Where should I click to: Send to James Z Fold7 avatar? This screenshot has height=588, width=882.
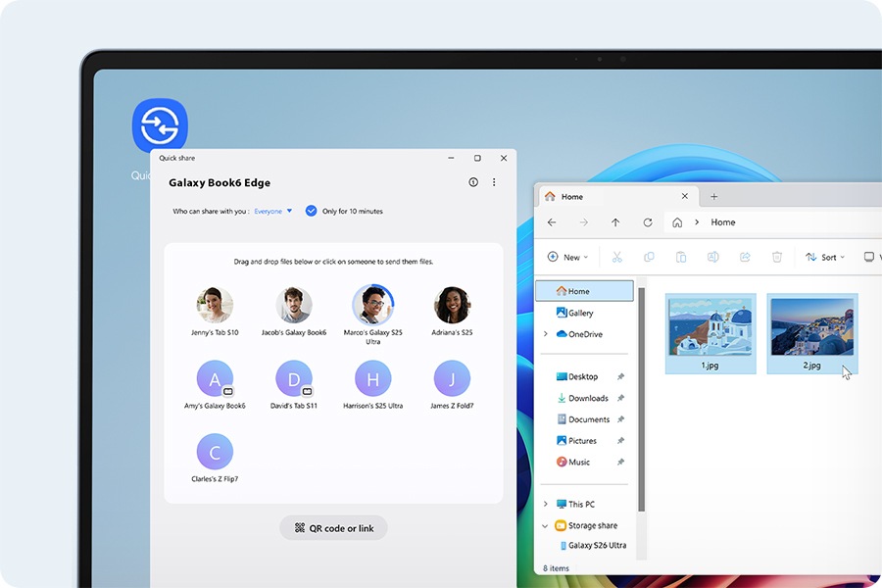pos(452,378)
